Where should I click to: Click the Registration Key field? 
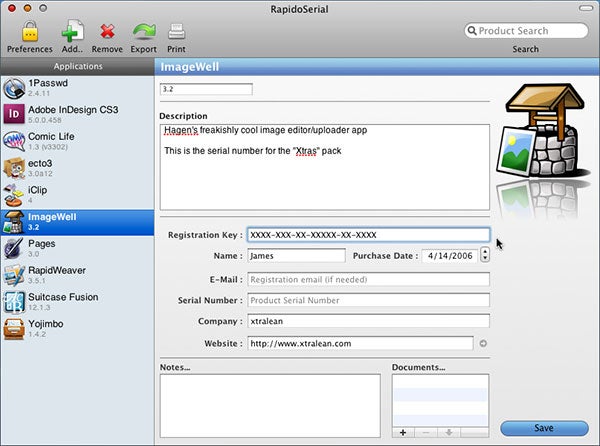coord(368,234)
